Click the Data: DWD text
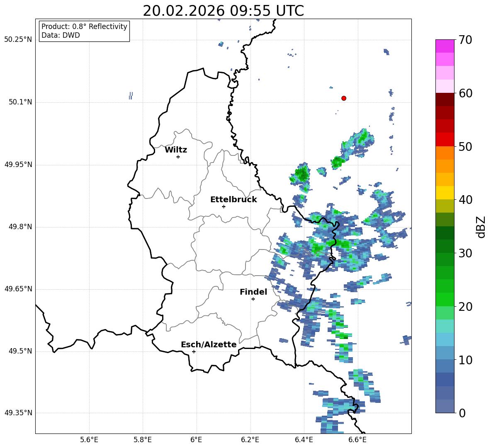Viewport: 491px width, 448px height. point(61,35)
